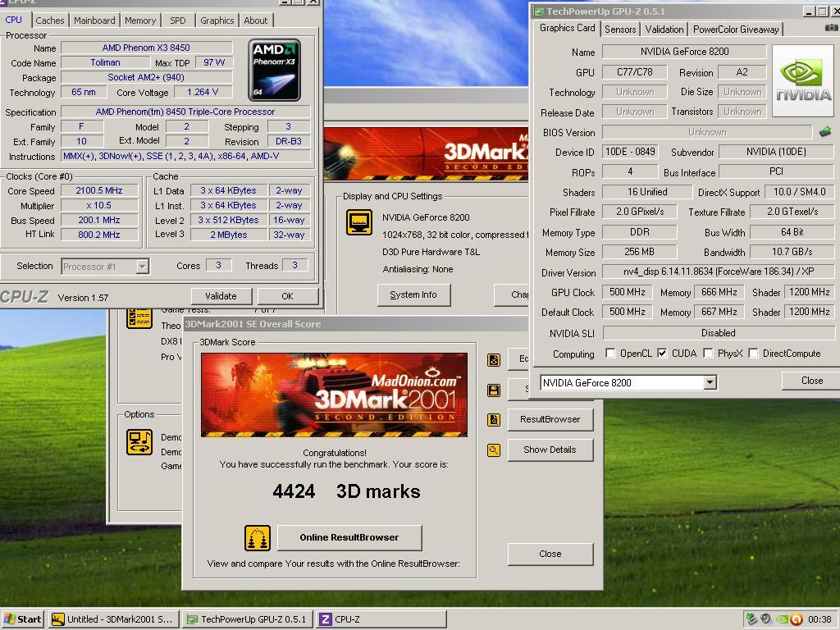Close the 3DMark score dialog
Viewport: 840px width, 630px height.
(x=550, y=554)
